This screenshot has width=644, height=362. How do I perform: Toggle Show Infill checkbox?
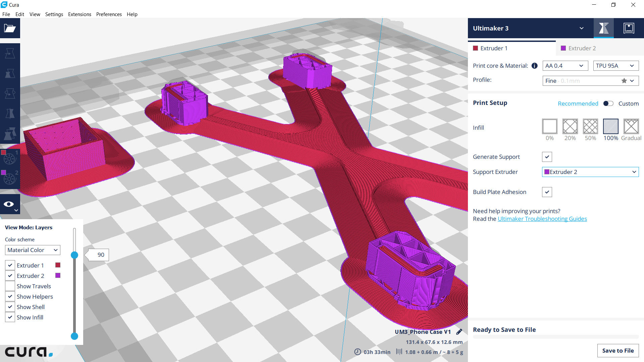[10, 317]
